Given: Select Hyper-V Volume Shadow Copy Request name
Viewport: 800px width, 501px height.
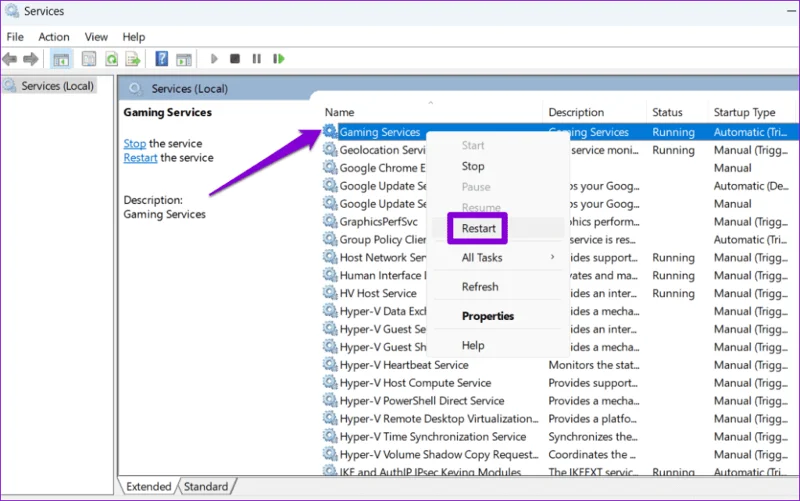Looking at the screenshot, I should tap(439, 455).
